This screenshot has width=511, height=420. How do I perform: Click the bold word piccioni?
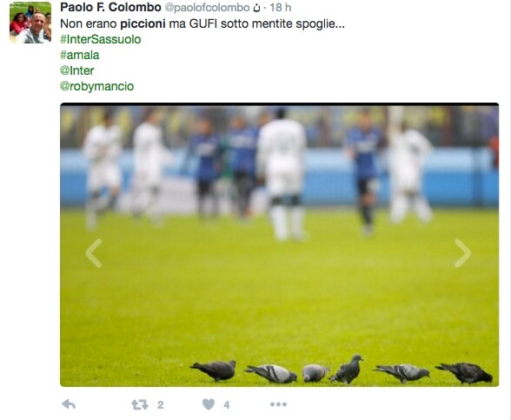[x=143, y=23]
